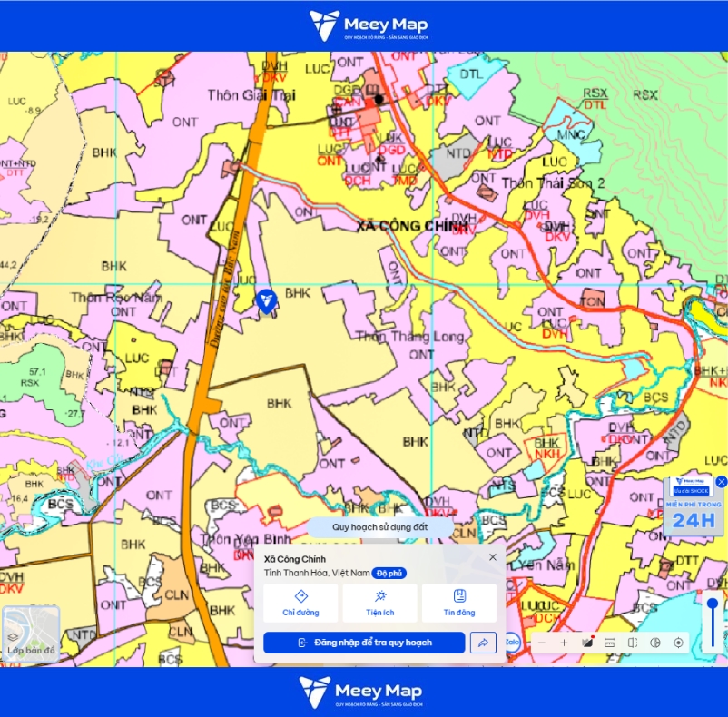Image resolution: width=728 pixels, height=717 pixels.
Task: Open Tiện ích utilities
Action: 379,603
